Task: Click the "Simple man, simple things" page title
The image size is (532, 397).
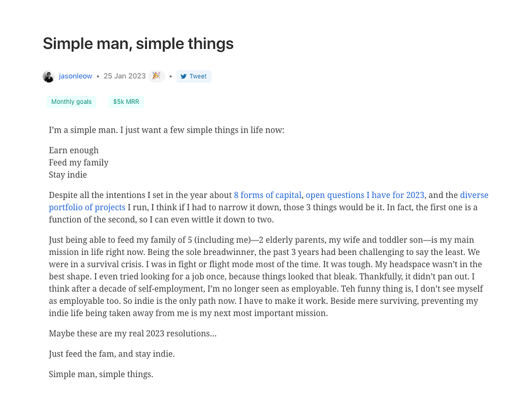Action: point(138,44)
